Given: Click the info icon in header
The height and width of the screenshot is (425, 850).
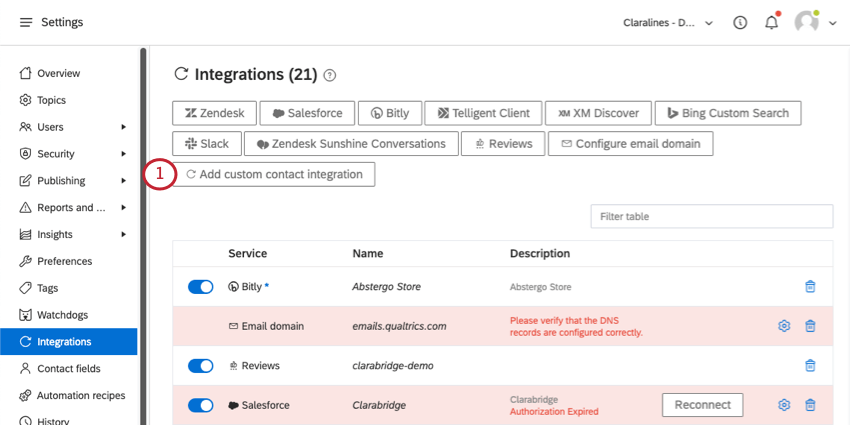Looking at the screenshot, I should point(740,22).
